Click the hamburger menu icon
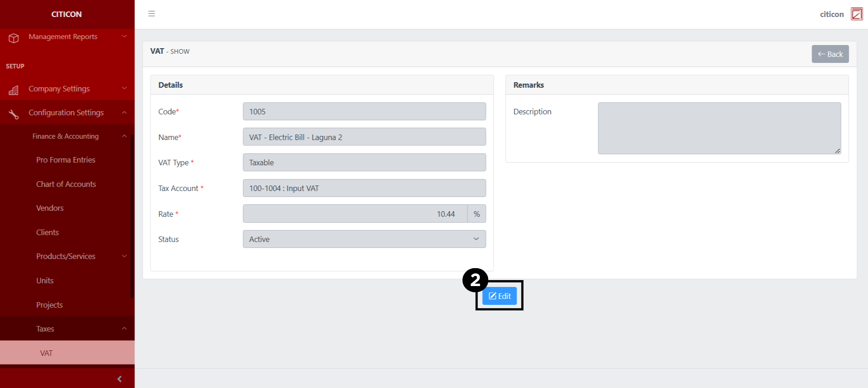 click(151, 14)
